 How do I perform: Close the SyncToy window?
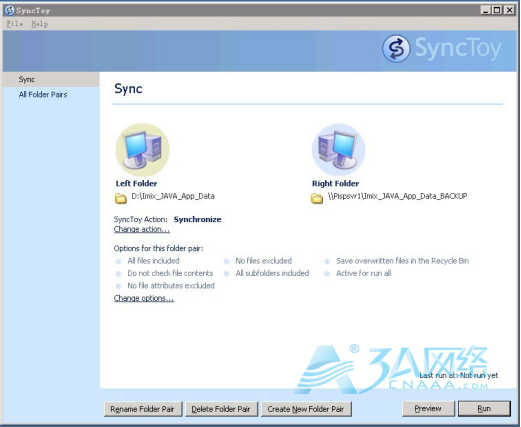(509, 10)
